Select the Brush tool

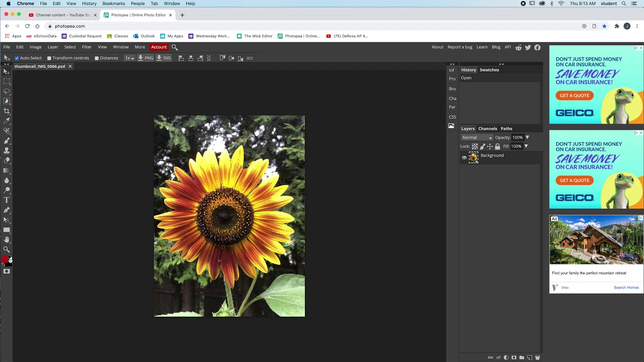pos(7,141)
